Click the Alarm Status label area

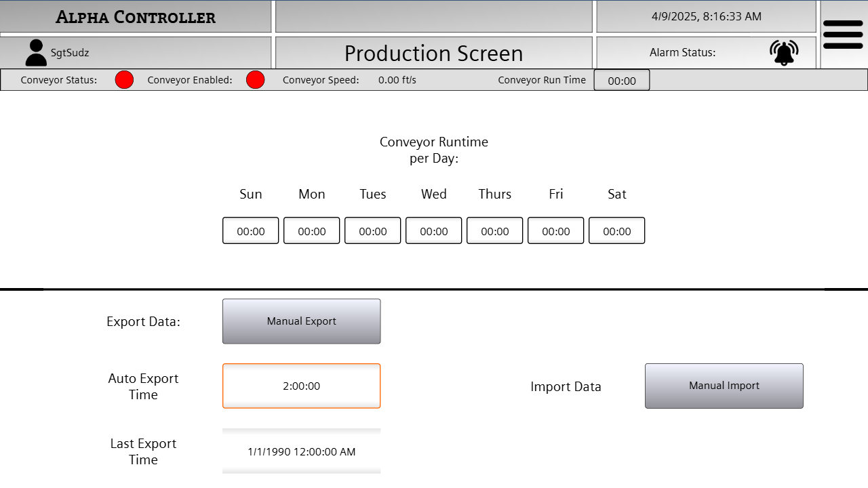point(683,52)
